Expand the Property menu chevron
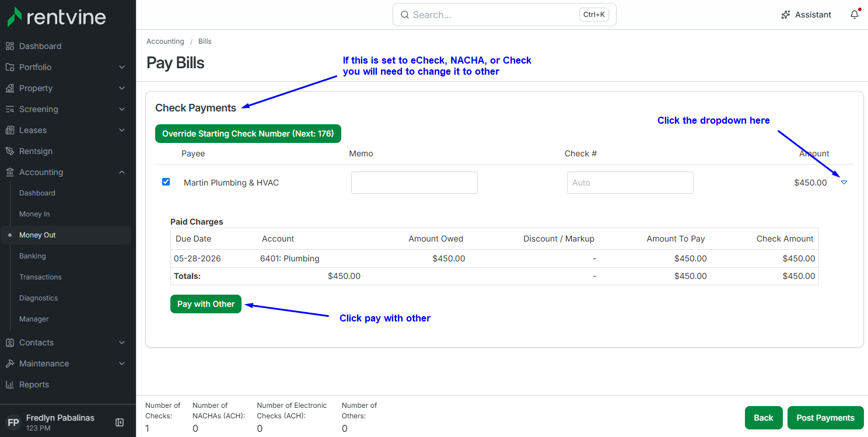 coord(122,88)
